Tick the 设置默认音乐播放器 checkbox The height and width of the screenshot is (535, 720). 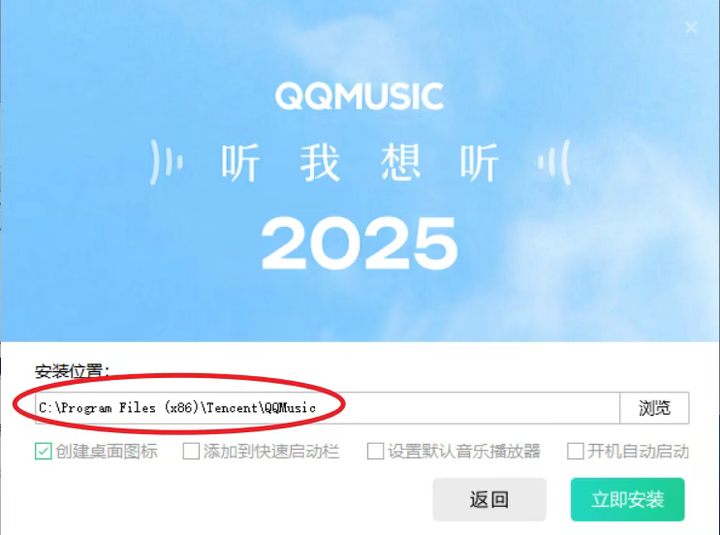point(375,451)
